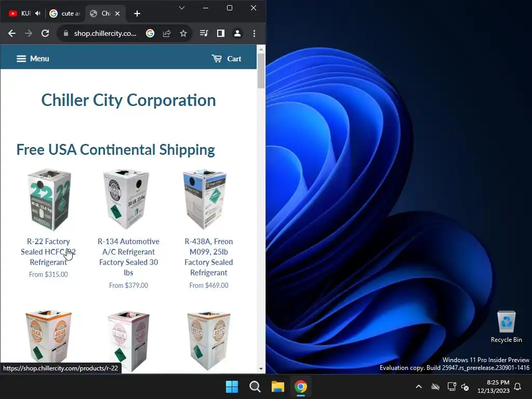Open R-22 Factory Sealed HCFC link

point(48,252)
